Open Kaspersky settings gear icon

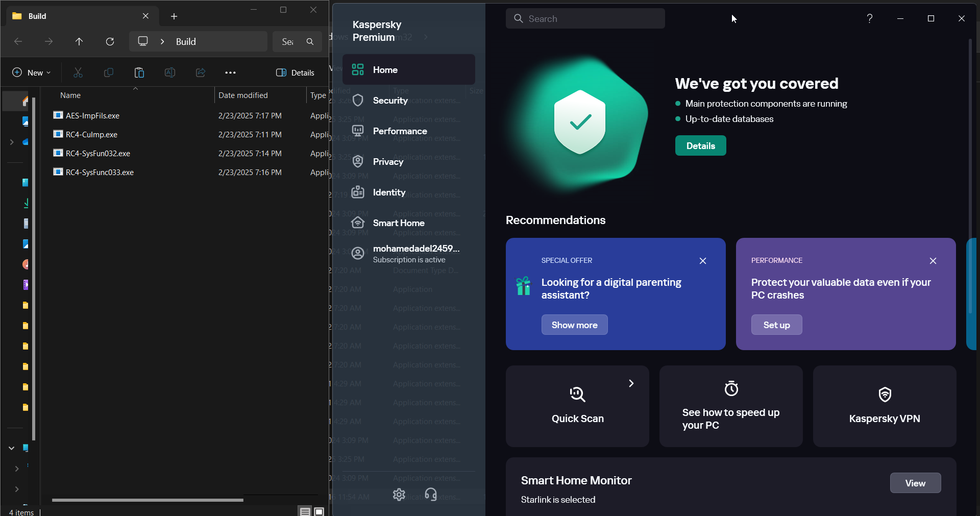pos(399,495)
